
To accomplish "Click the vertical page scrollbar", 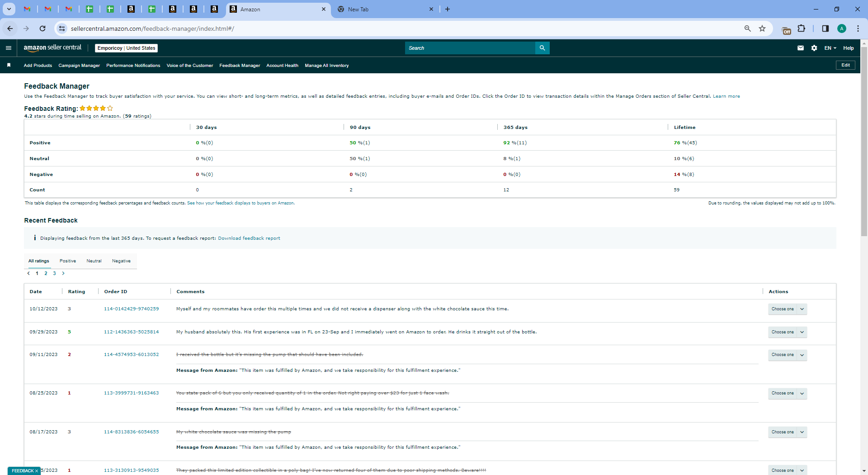I will [x=864, y=141].
